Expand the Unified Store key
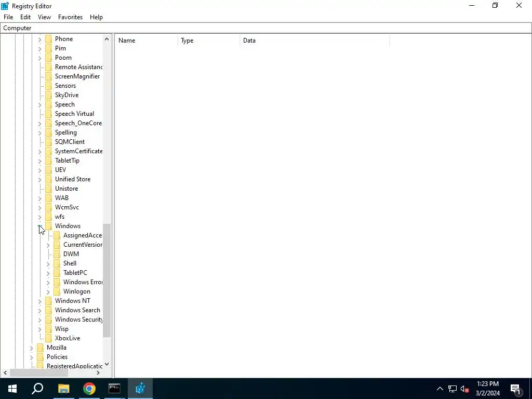This screenshot has height=399, width=532. click(39, 179)
